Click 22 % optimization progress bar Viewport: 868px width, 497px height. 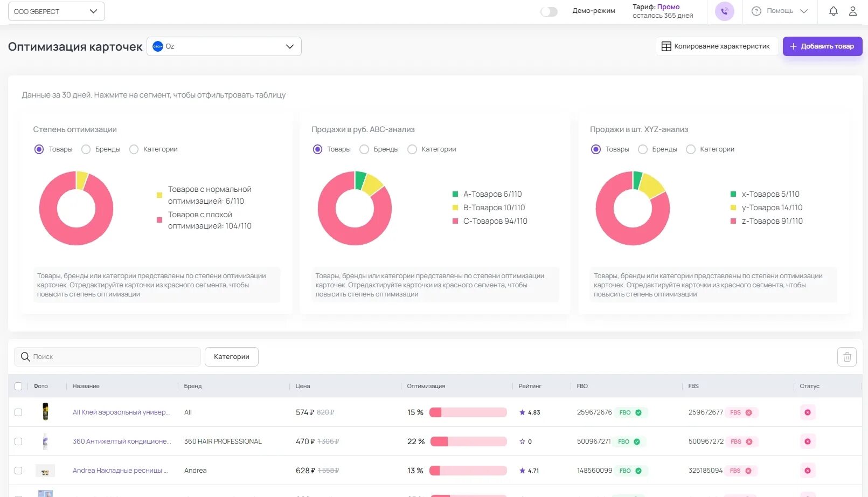[469, 441]
